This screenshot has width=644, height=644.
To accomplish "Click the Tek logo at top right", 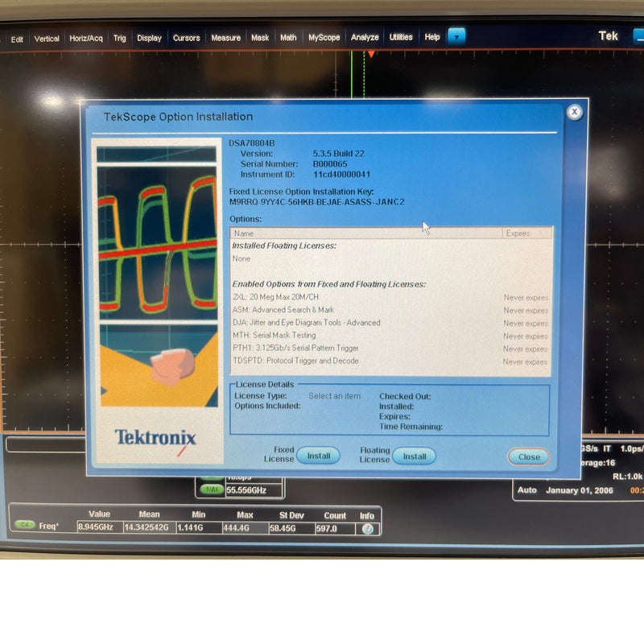I will click(x=608, y=35).
